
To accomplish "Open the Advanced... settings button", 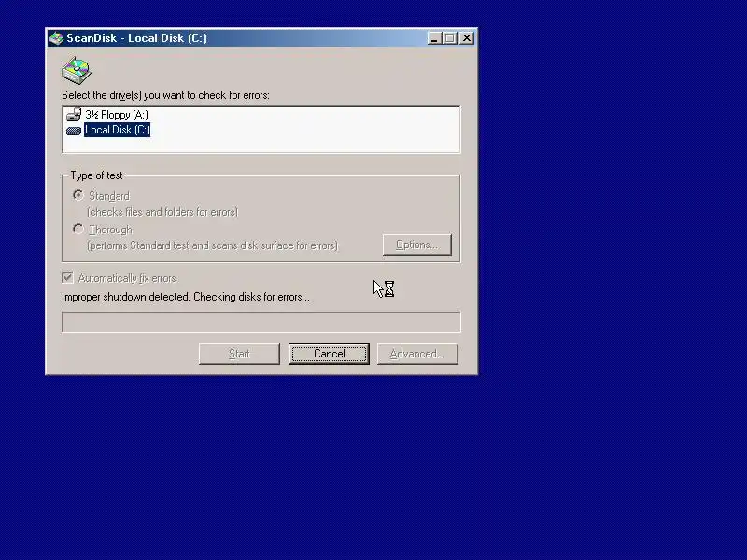I will (417, 354).
